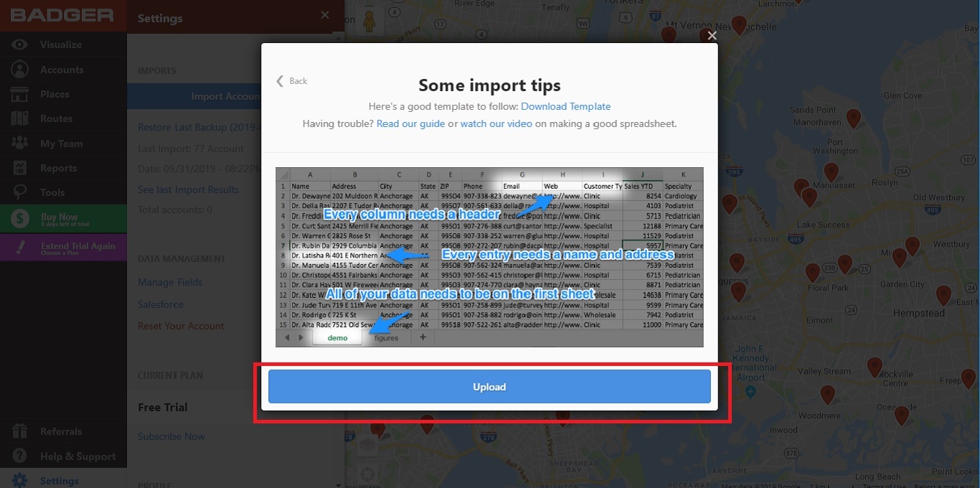Click the Reset Your Account link
Screen dimensions: 980x488
coord(181,326)
